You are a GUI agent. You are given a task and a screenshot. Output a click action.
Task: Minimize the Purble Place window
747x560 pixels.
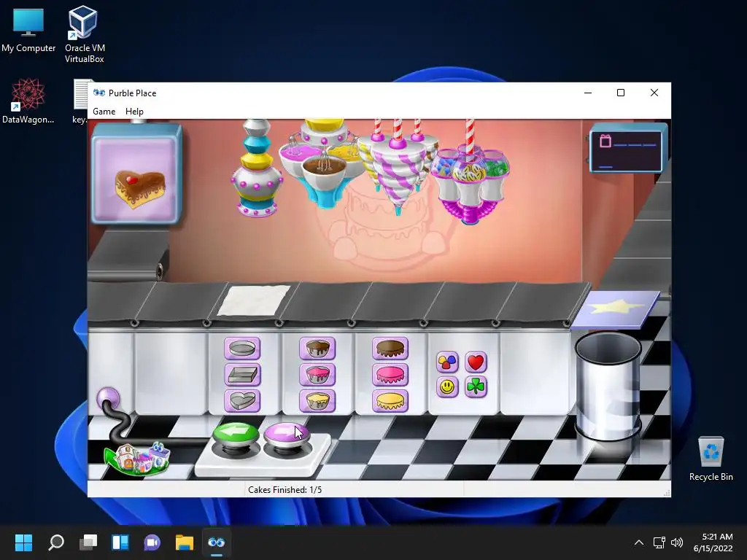pos(588,93)
